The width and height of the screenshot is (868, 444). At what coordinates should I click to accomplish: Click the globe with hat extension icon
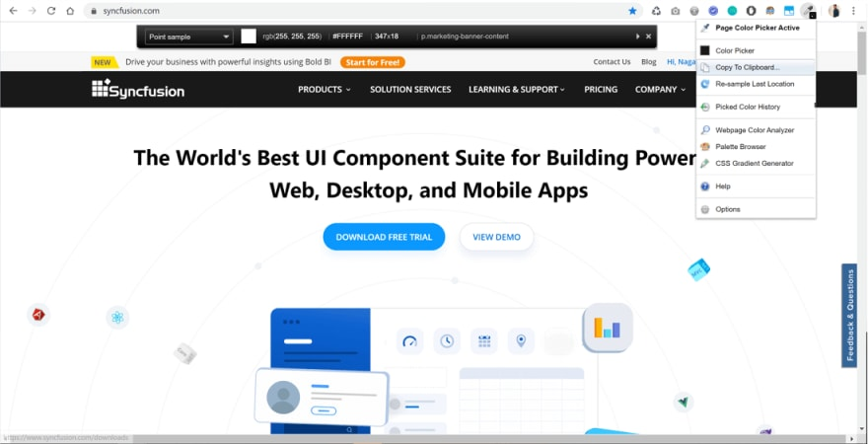770,11
